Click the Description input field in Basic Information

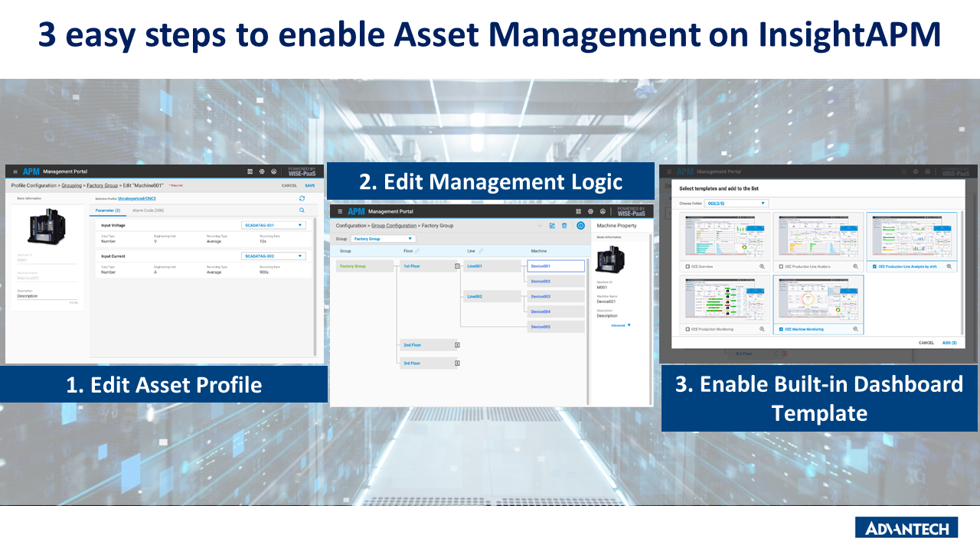tap(47, 296)
